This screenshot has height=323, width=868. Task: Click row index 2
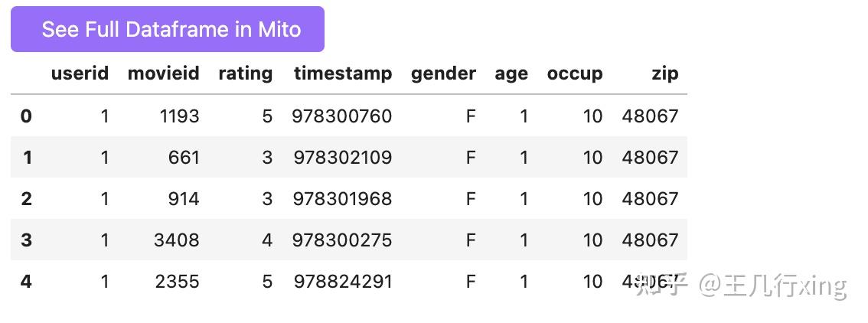[x=27, y=199]
